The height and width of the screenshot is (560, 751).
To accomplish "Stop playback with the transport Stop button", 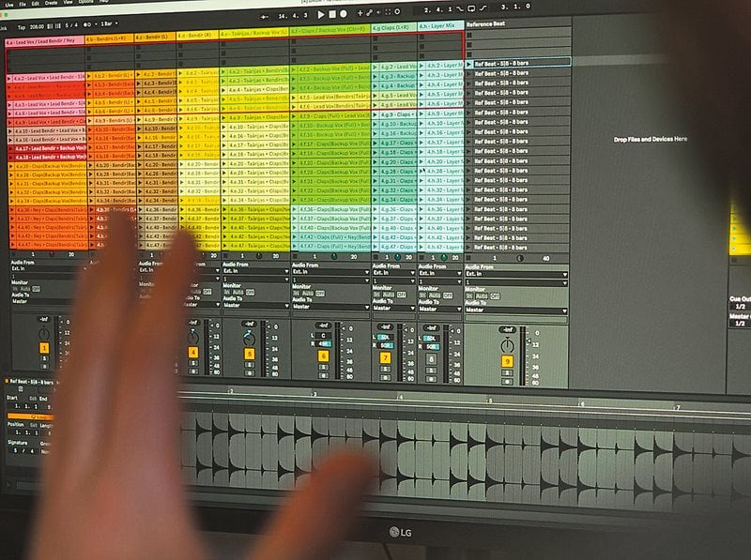I will click(x=332, y=14).
